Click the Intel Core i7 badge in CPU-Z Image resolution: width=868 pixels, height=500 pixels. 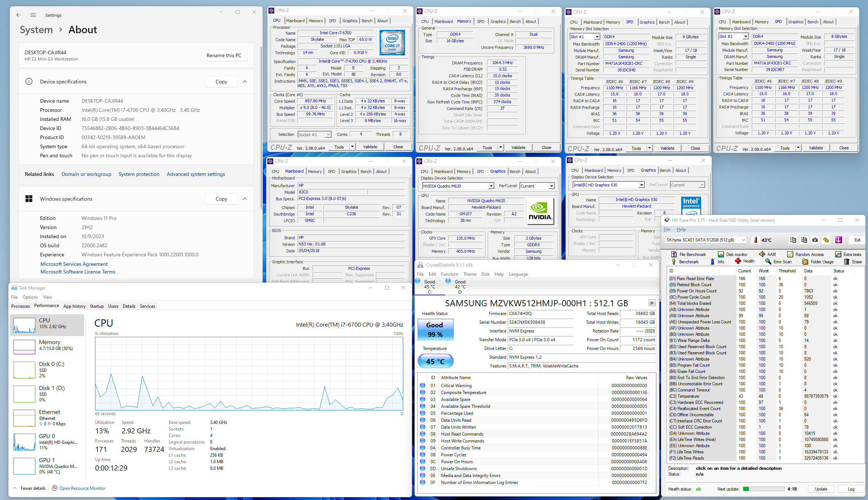[x=392, y=43]
